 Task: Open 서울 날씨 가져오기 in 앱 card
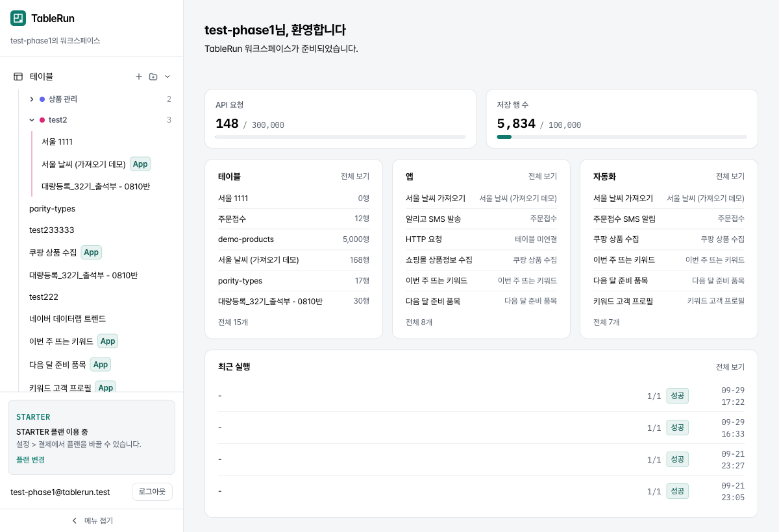[481, 198]
